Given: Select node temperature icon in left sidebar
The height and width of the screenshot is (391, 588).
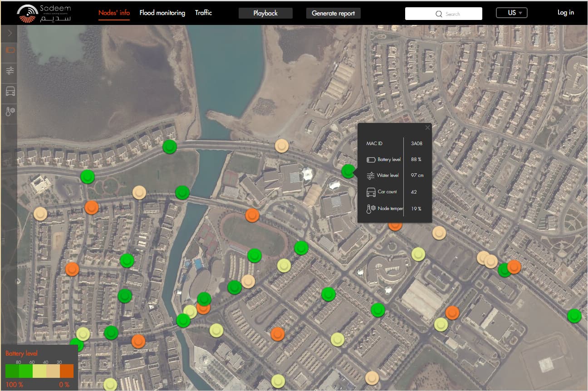Looking at the screenshot, I should tap(10, 112).
